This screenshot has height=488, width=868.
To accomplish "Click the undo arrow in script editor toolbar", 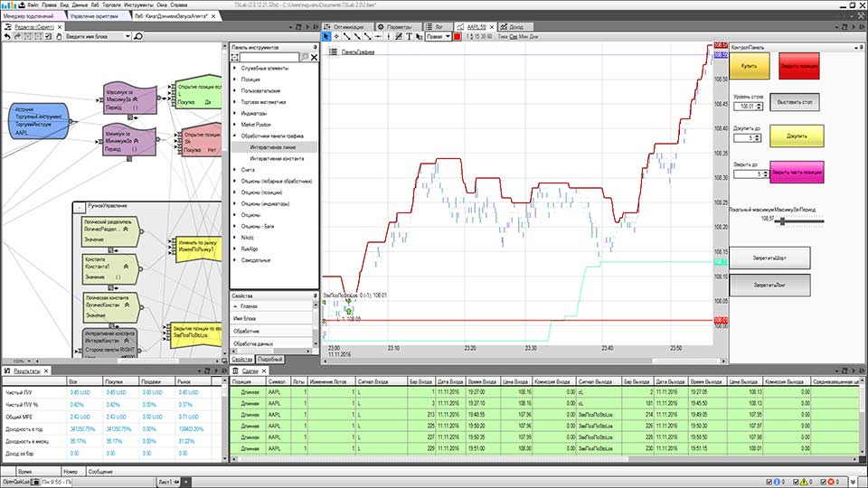I will 7,36.
